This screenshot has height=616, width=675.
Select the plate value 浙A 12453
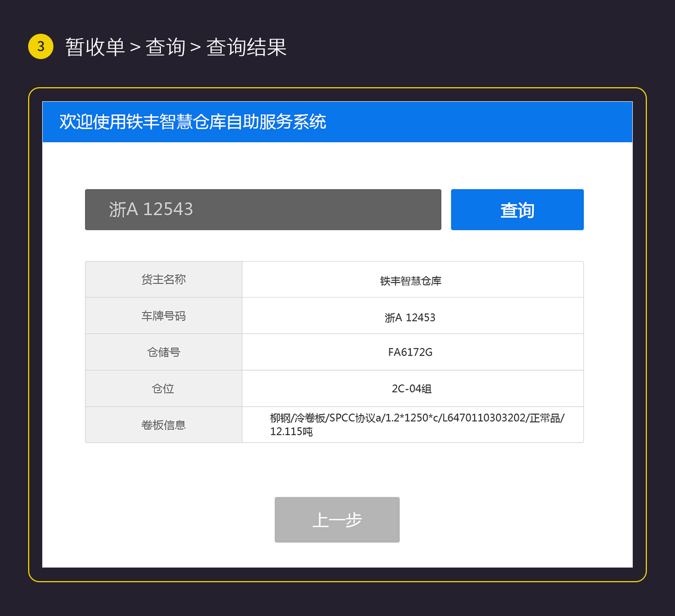(x=410, y=317)
